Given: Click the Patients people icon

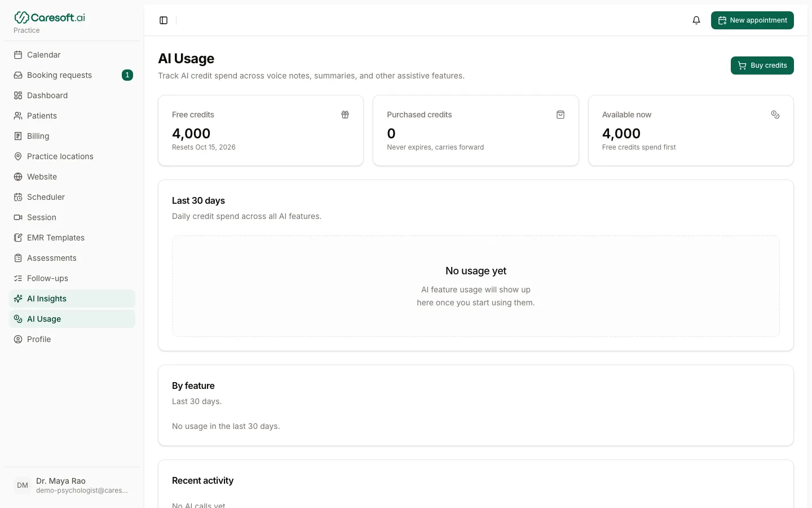Looking at the screenshot, I should [x=18, y=116].
